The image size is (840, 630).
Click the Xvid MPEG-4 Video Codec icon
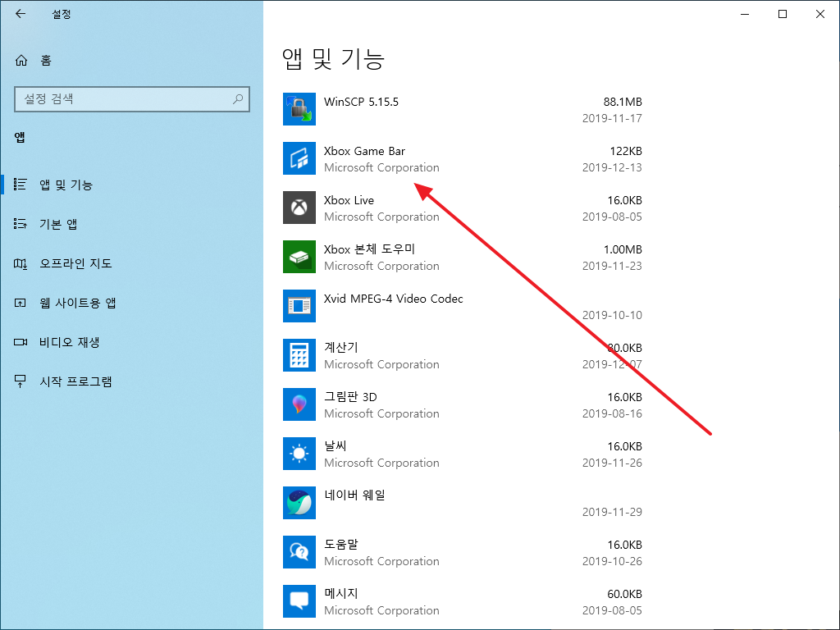pyautogui.click(x=299, y=306)
